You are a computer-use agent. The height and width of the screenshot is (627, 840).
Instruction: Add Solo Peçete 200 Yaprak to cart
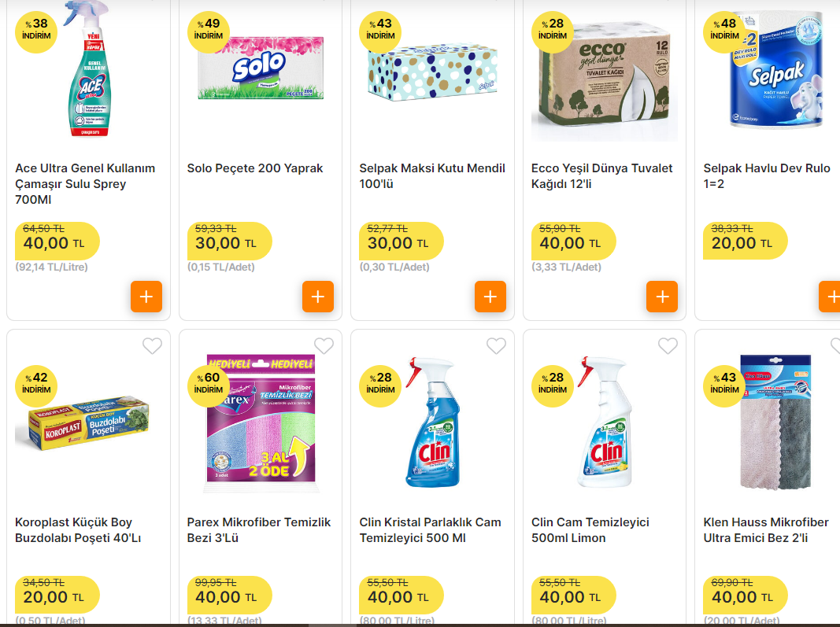click(x=318, y=297)
